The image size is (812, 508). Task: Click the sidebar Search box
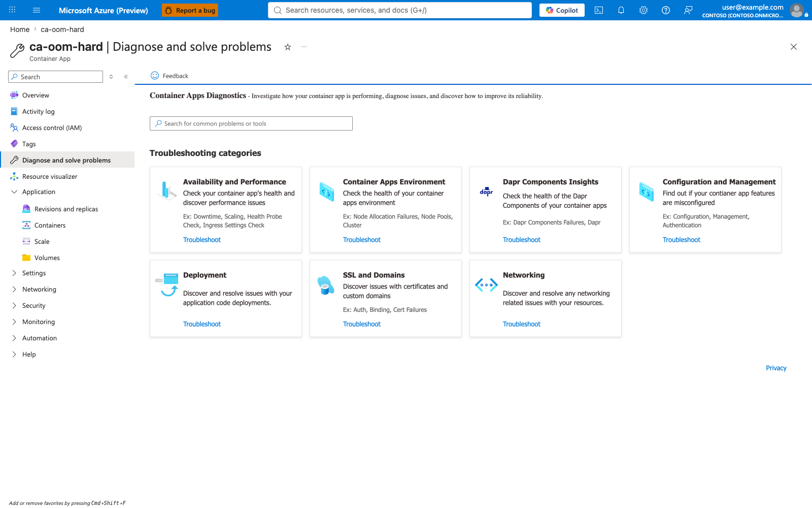56,77
